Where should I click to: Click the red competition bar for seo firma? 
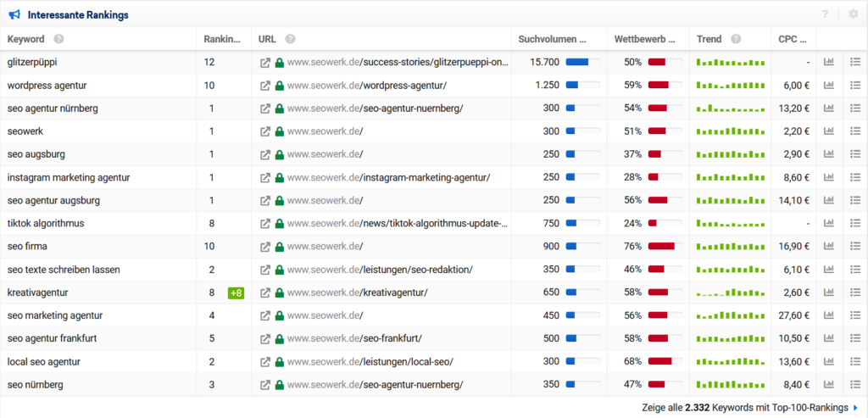tap(661, 247)
